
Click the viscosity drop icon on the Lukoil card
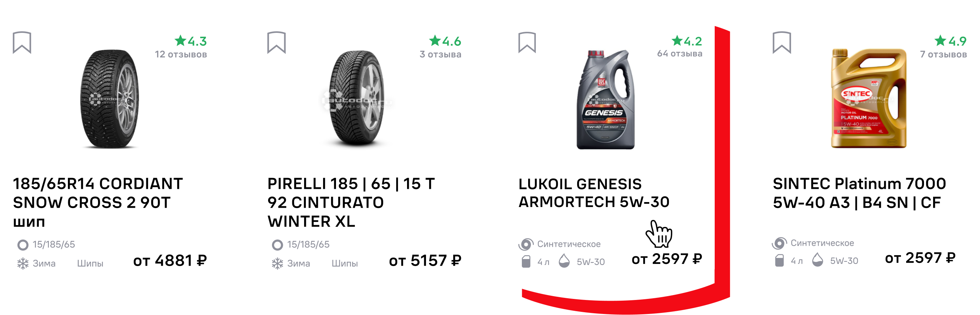pos(564,261)
